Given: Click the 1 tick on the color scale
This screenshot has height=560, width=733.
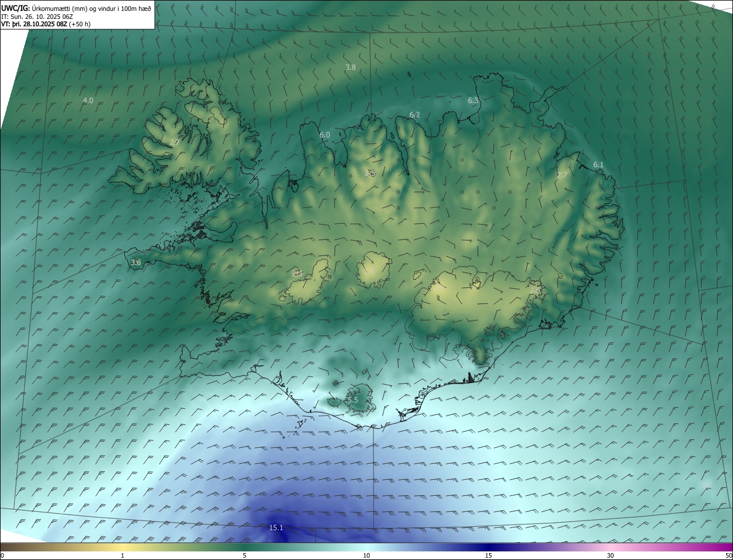Looking at the screenshot, I should pos(123,555).
